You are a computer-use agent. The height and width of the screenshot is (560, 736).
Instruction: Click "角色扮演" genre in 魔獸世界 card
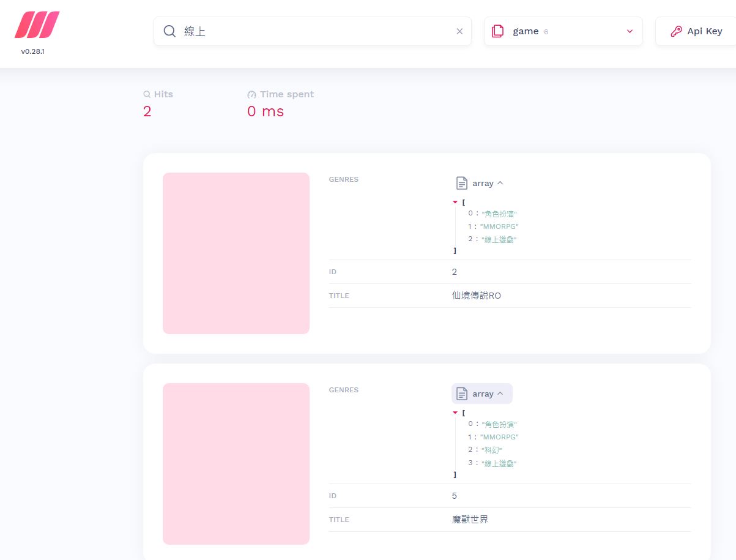pyautogui.click(x=499, y=424)
